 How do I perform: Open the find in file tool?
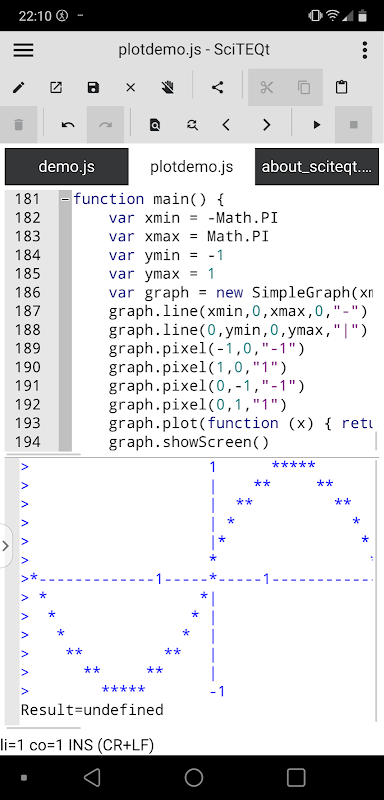pyautogui.click(x=155, y=125)
